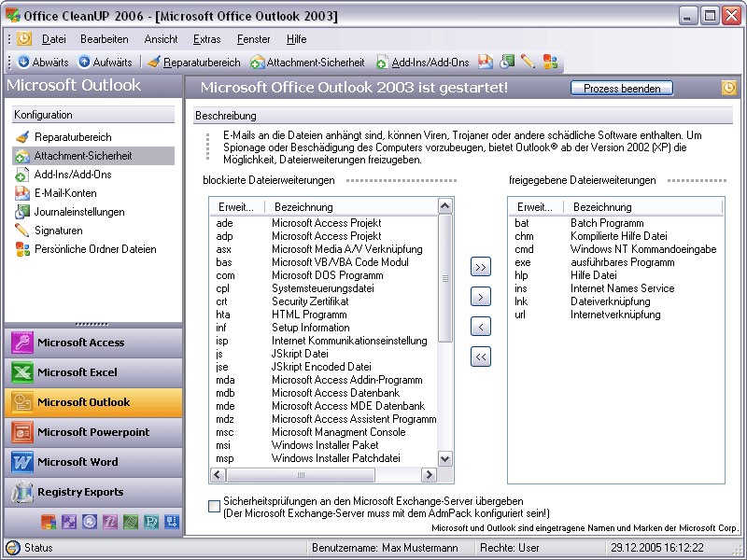Viewport: 747px width, 560px height.
Task: Open the Hilfe menu
Action: (x=296, y=39)
